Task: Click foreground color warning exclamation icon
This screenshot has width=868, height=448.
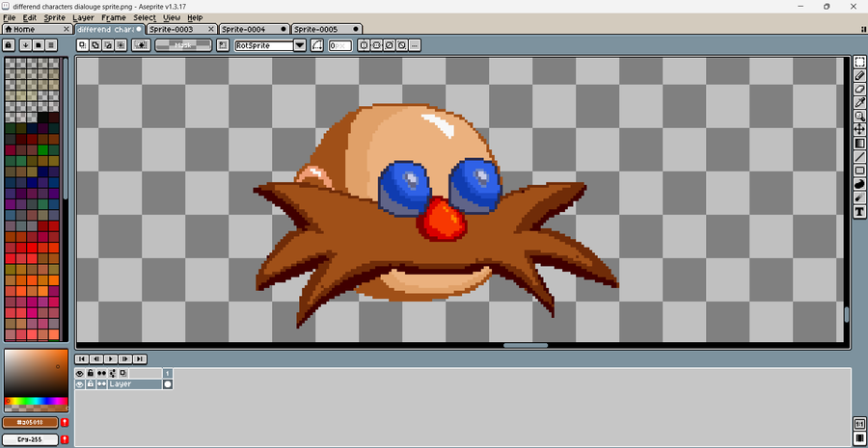Action: (65, 423)
